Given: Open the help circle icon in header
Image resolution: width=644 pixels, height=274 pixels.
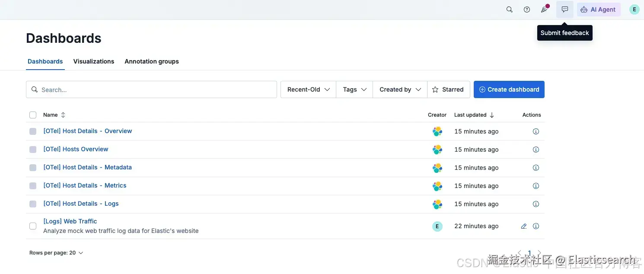Looking at the screenshot, I should tap(527, 10).
